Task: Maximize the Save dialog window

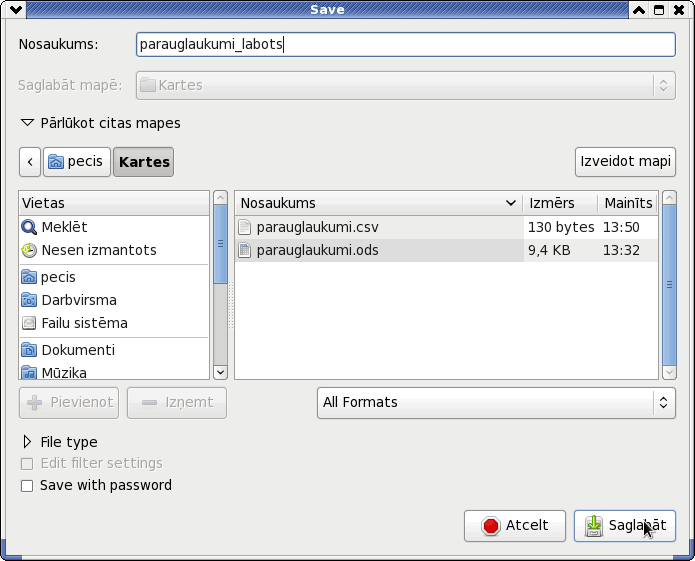Action: 659,10
